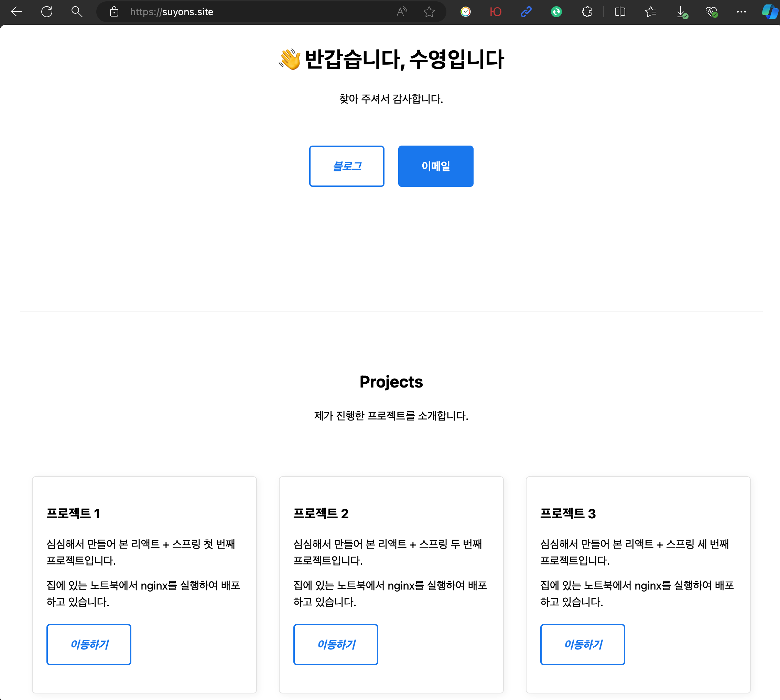780x700 pixels.
Task: Click the red Ю extension icon
Action: 496,12
